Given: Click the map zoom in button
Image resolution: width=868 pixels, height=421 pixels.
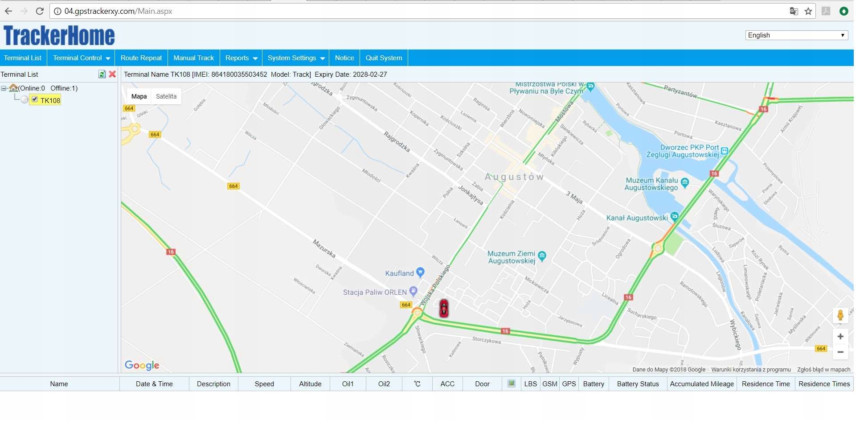Looking at the screenshot, I should pos(840,336).
